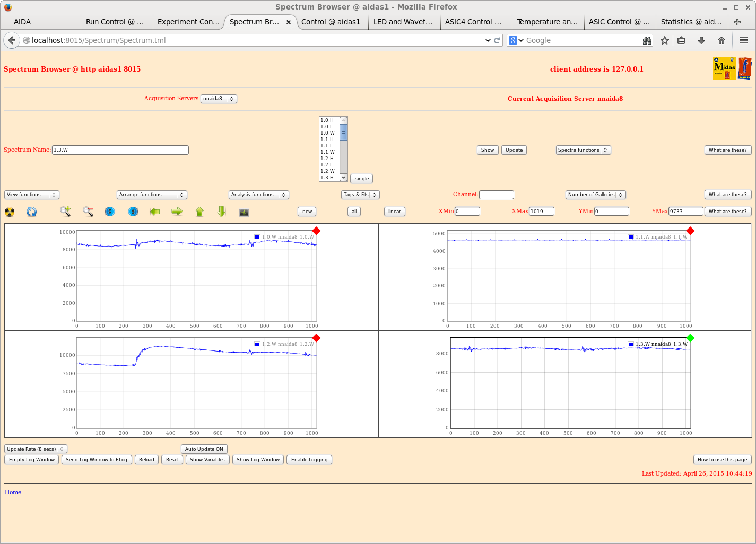Click the all button
The image size is (756, 544).
click(354, 212)
